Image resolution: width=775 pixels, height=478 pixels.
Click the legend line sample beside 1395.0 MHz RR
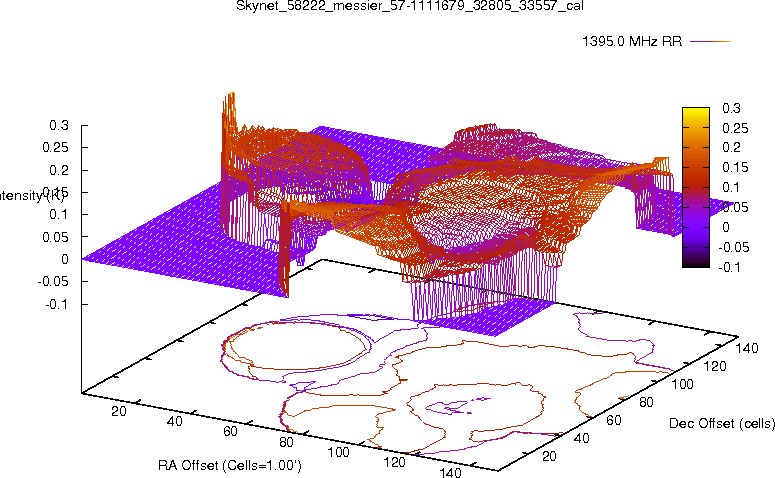tap(711, 42)
